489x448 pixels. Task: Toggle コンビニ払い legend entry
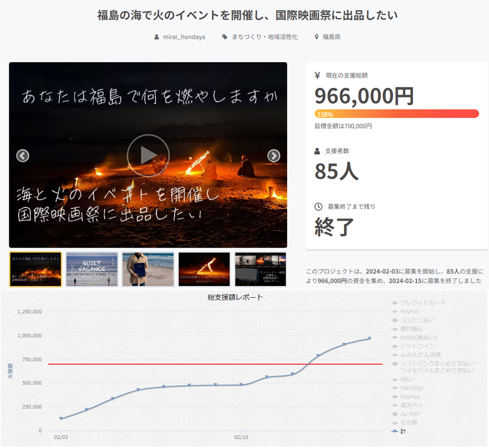point(417,320)
